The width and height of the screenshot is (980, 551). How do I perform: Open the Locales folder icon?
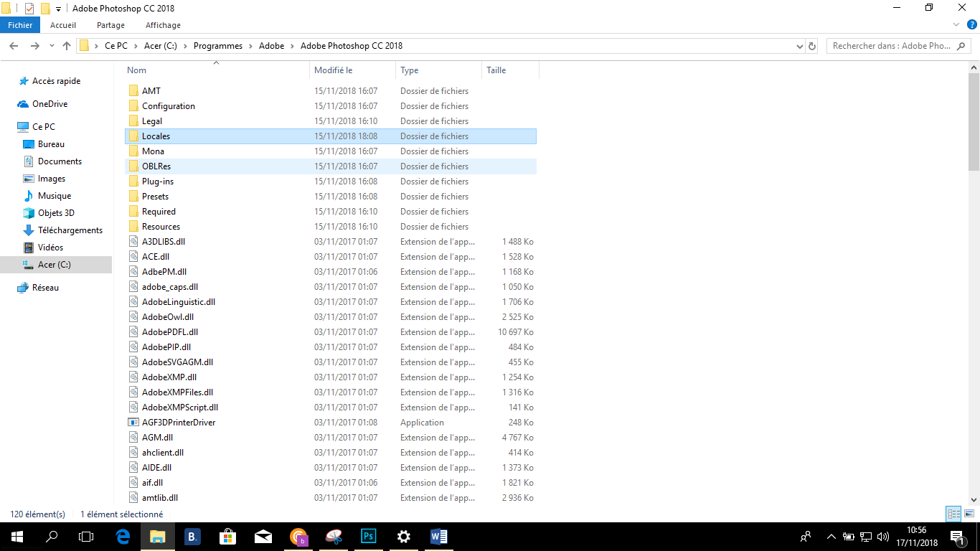click(133, 136)
